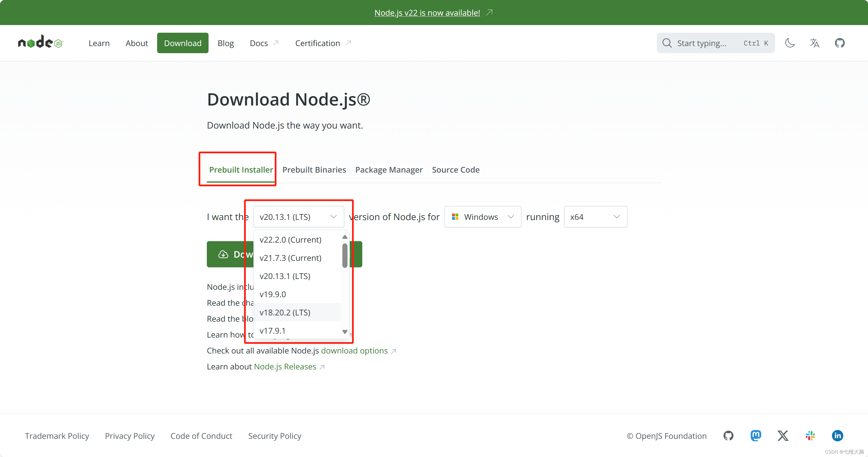868x457 pixels.
Task: Pick v17.9.1 from the version list
Action: tap(297, 330)
